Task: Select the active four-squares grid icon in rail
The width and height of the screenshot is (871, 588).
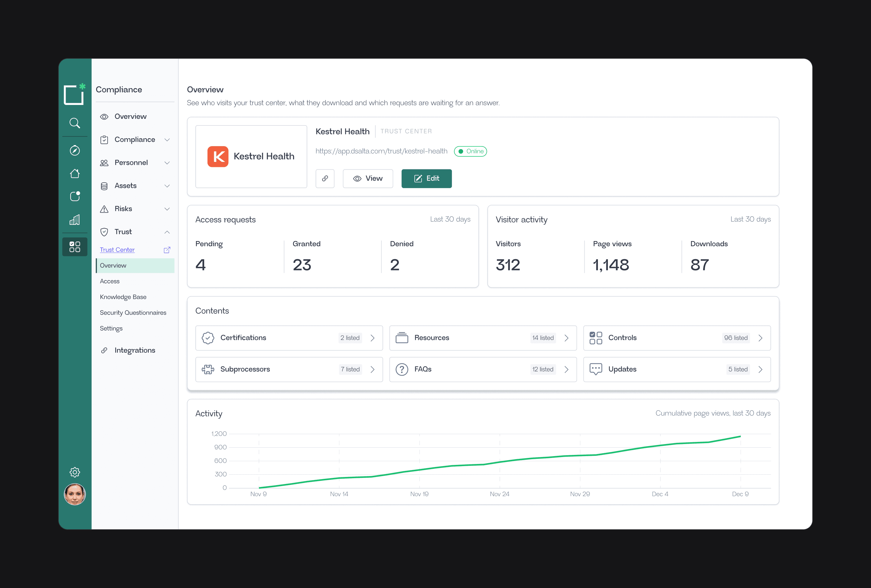Action: pyautogui.click(x=75, y=247)
